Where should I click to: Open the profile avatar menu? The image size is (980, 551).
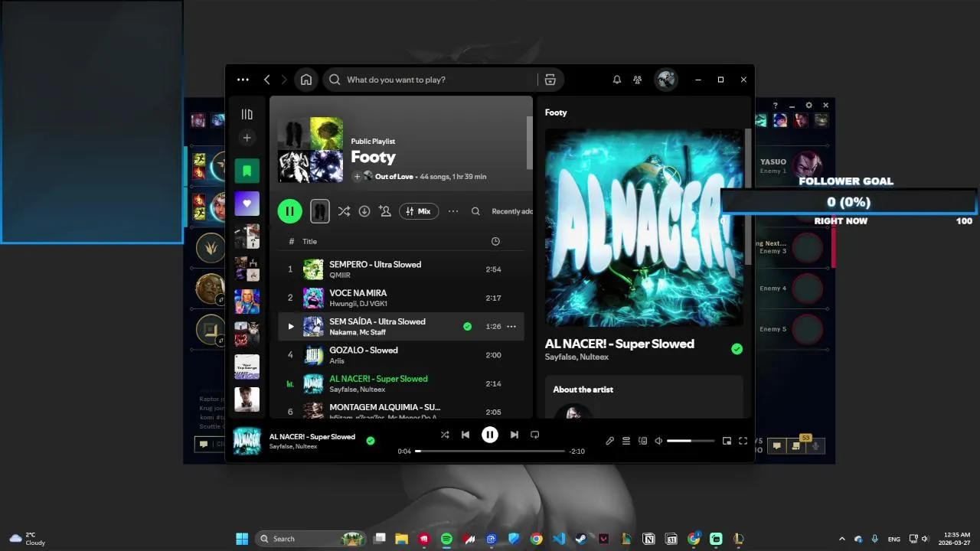[666, 80]
